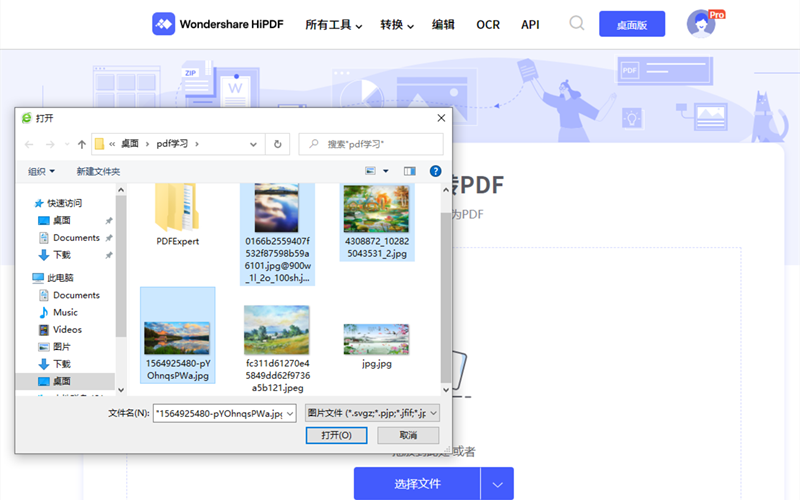Click the 打开(O) button
This screenshot has width=800, height=500.
coord(336,435)
